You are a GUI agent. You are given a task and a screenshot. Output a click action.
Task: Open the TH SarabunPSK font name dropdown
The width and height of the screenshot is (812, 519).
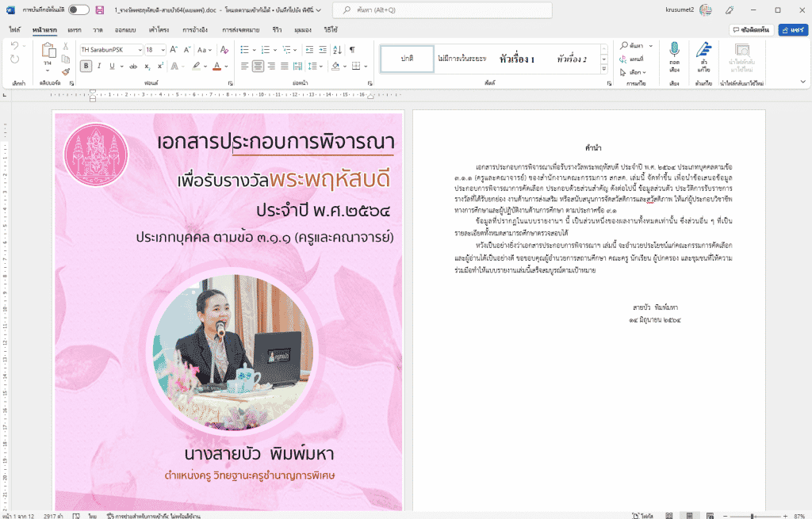pos(140,50)
